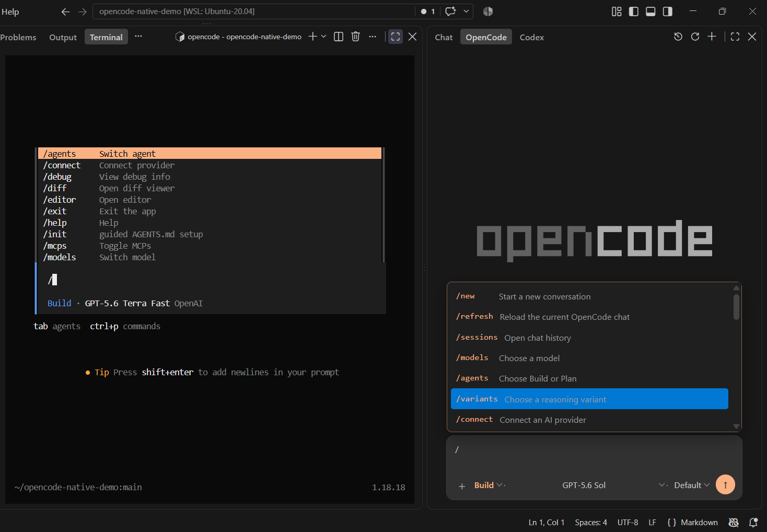Screen dimensions: 767x532
Task: Toggle secondary side bar visibility
Action: 668,11
